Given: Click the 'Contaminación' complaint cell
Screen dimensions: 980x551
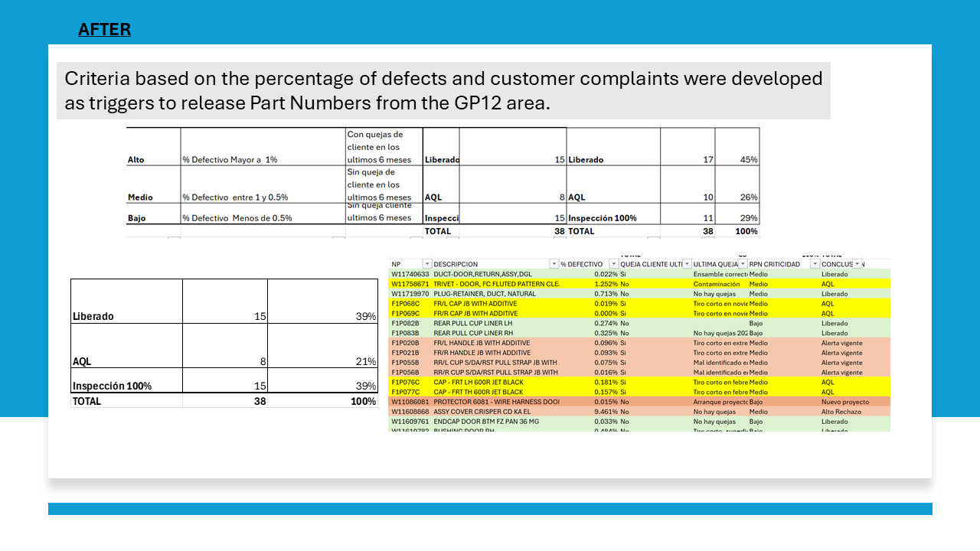Looking at the screenshot, I should 717,284.
